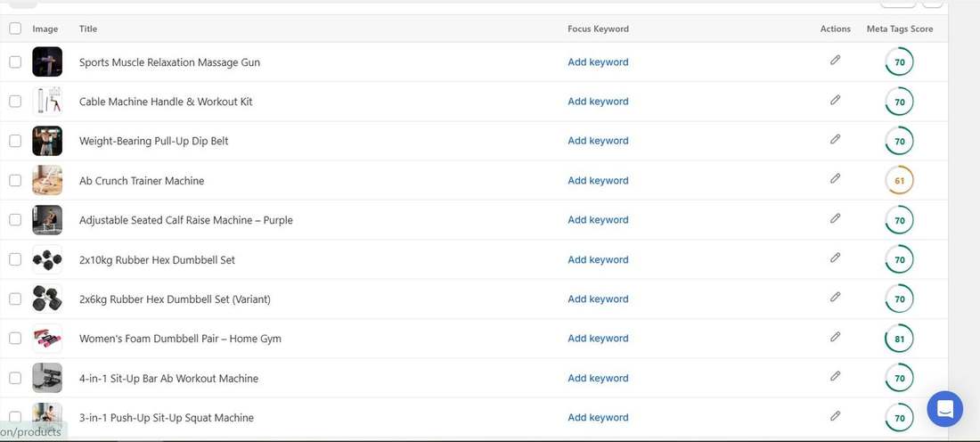Viewport: 980px width, 442px height.
Task: Add keyword for Adjustable Seated Calf Raise Machine
Action: point(598,219)
